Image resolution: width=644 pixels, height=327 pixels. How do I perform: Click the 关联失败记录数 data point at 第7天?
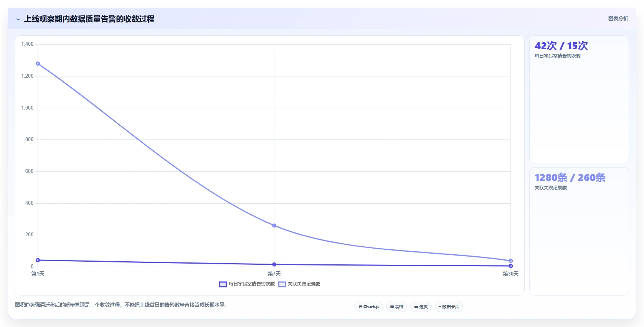(274, 226)
